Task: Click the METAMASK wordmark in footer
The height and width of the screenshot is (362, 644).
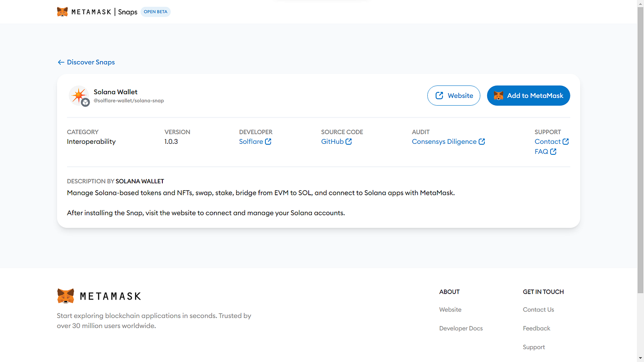Action: [110, 296]
